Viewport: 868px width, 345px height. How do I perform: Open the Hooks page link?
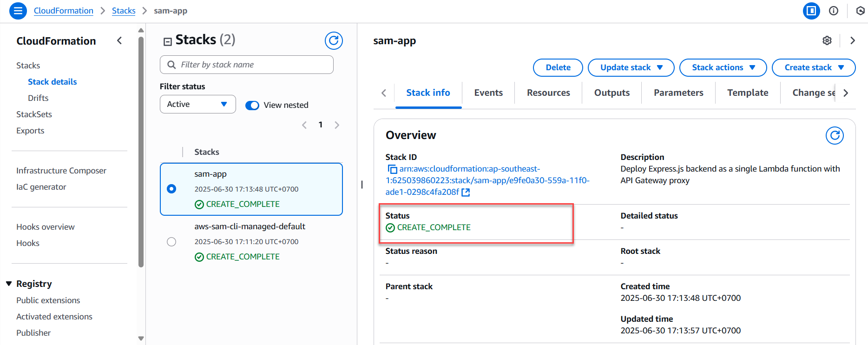pyautogui.click(x=28, y=243)
